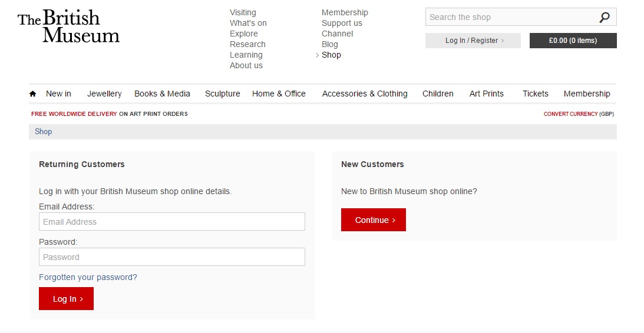Go to What's on page
Image resolution: width=644 pixels, height=333 pixels.
tap(248, 24)
